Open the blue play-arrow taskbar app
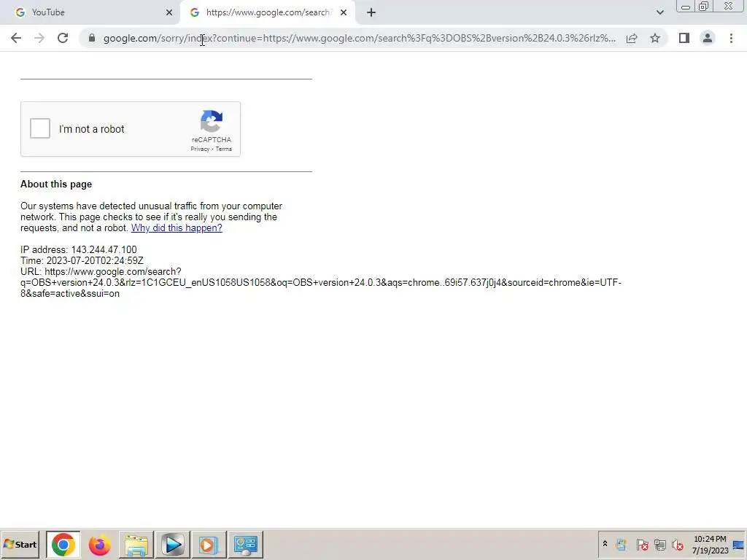 click(172, 544)
